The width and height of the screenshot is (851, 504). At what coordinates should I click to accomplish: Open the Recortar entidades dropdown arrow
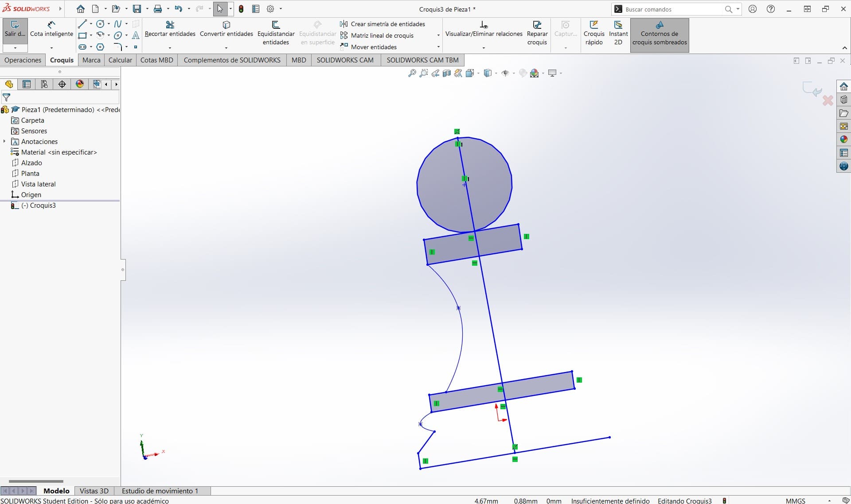pyautogui.click(x=170, y=48)
